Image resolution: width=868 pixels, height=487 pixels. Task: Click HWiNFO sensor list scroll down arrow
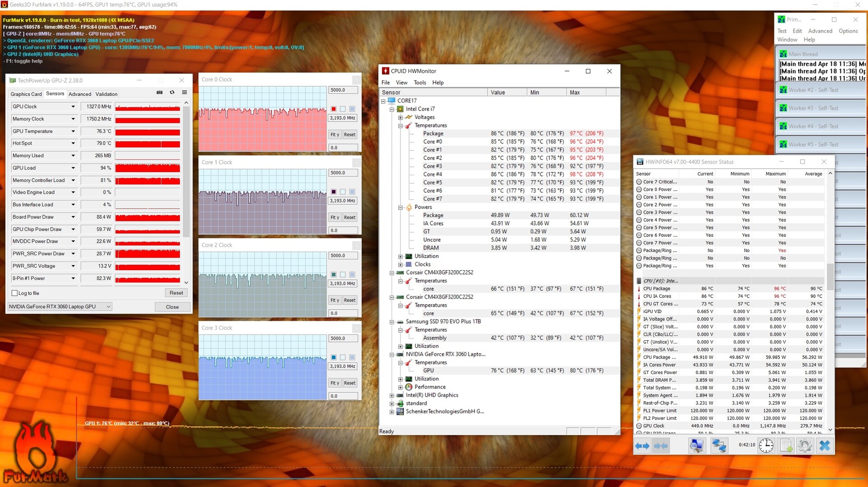[830, 430]
